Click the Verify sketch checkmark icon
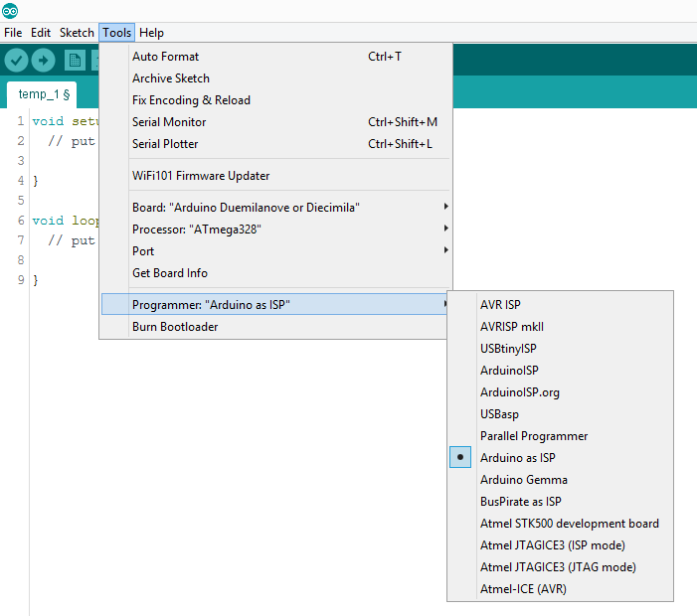This screenshot has width=697, height=616. click(16, 61)
